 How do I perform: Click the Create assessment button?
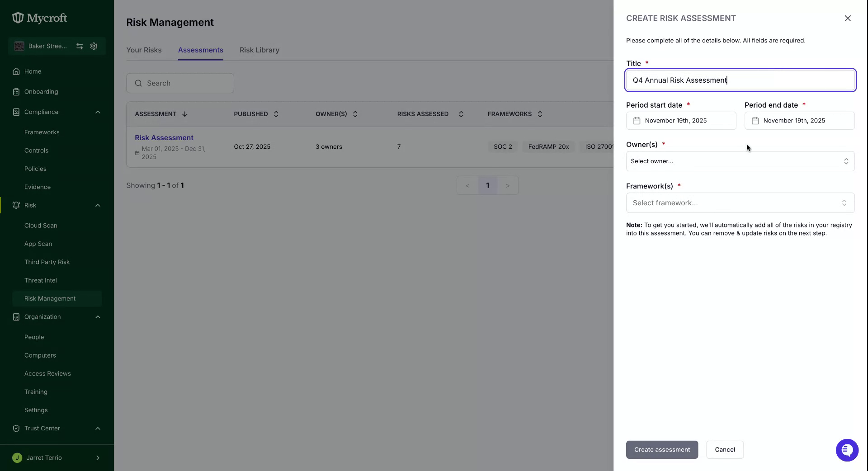pos(662,450)
